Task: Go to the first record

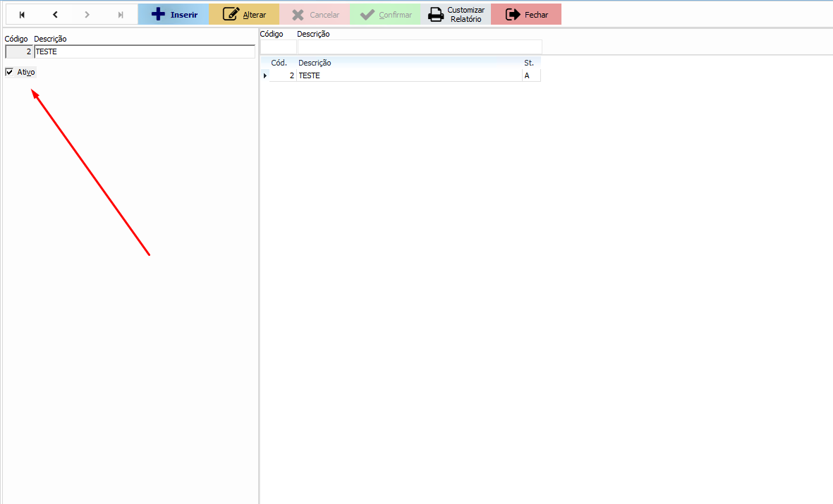Action: coord(22,15)
